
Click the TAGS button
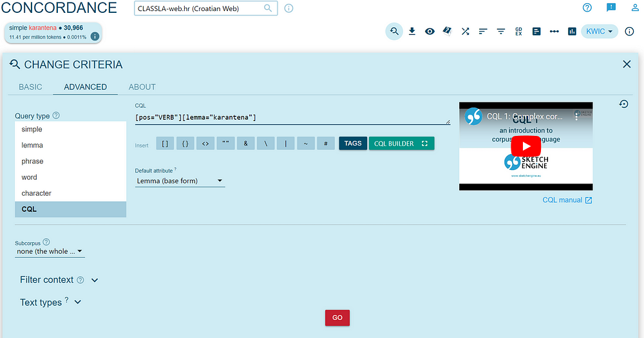pyautogui.click(x=353, y=144)
